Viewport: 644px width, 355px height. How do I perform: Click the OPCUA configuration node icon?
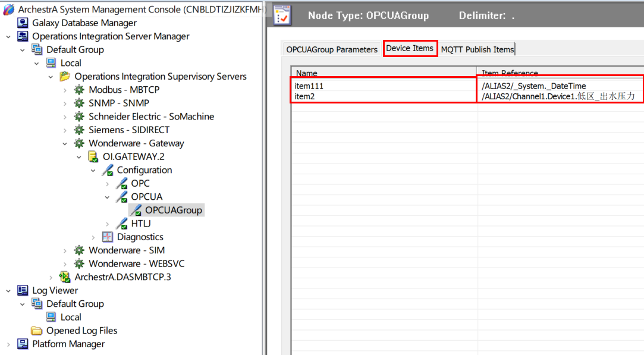point(122,196)
